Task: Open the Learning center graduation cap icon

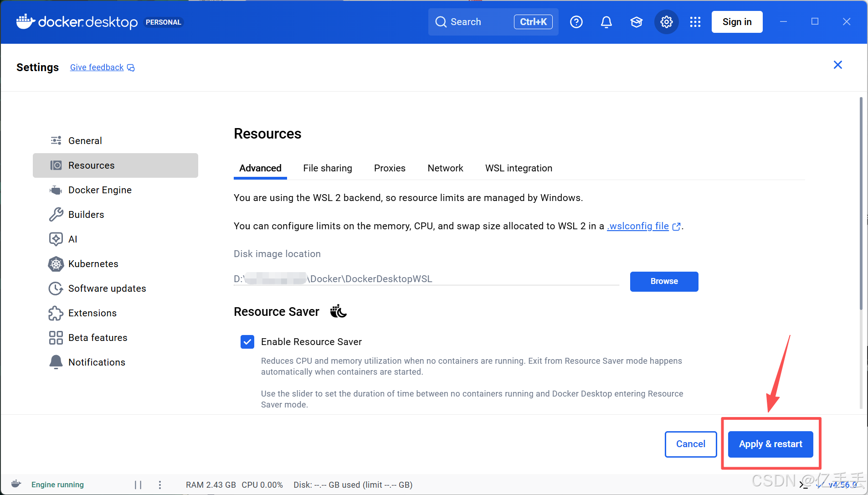Action: (x=636, y=22)
